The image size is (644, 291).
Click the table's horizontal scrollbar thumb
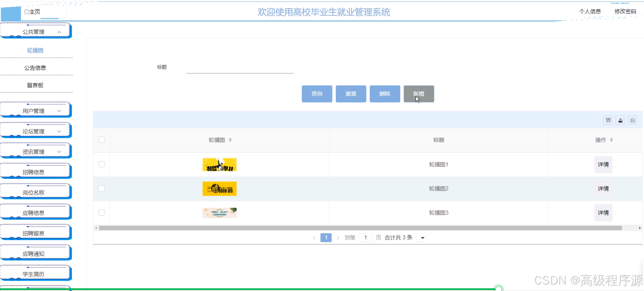click(x=360, y=228)
